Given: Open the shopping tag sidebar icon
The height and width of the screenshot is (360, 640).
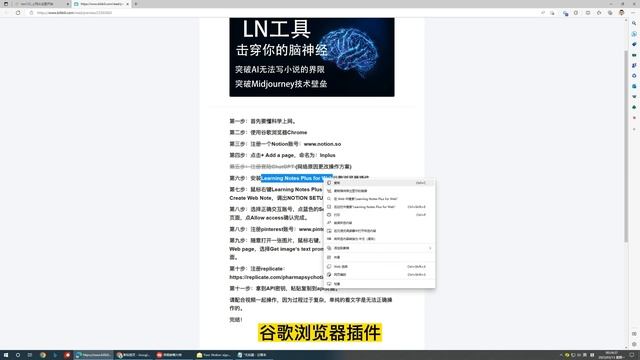Looking at the screenshot, I should point(634,44).
